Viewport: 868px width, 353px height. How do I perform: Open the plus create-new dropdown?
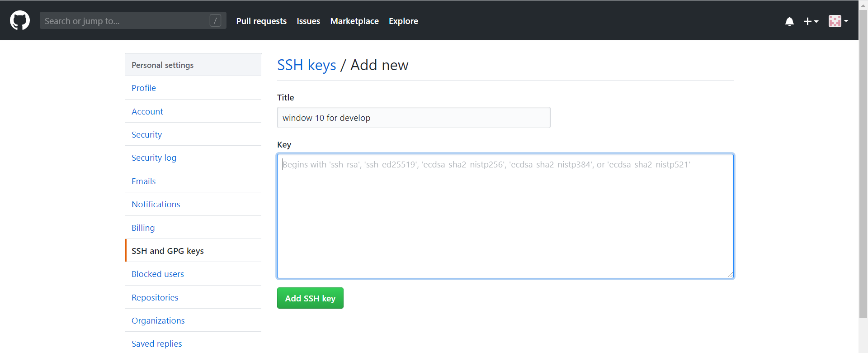(x=811, y=21)
